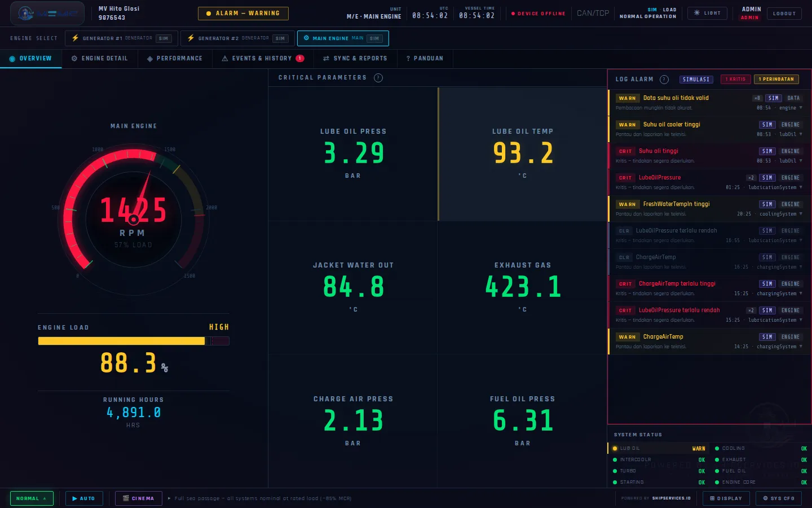Viewport: 812px width, 508px height.
Task: Open the Sync & Reports tab
Action: click(x=355, y=59)
